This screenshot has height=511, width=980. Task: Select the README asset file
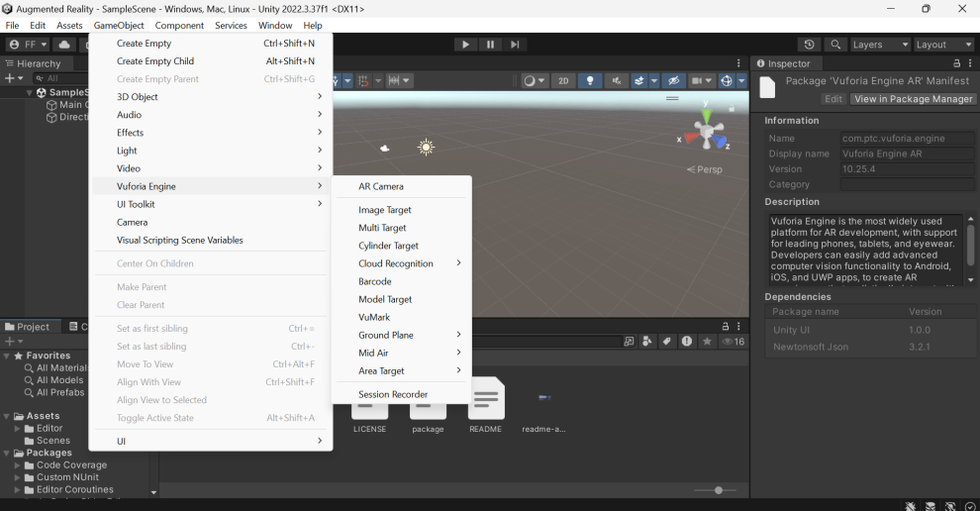(x=486, y=406)
